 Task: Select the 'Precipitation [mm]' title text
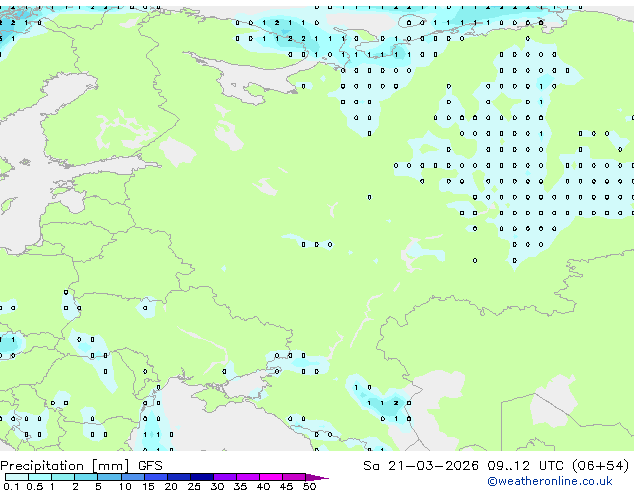click(65, 466)
